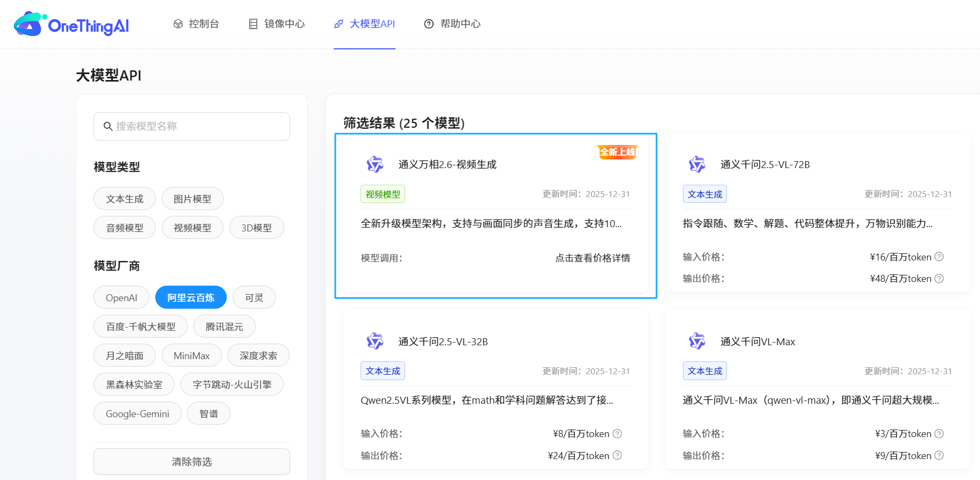
Task: Toggle the 文本生成 model type filter
Action: (x=125, y=199)
